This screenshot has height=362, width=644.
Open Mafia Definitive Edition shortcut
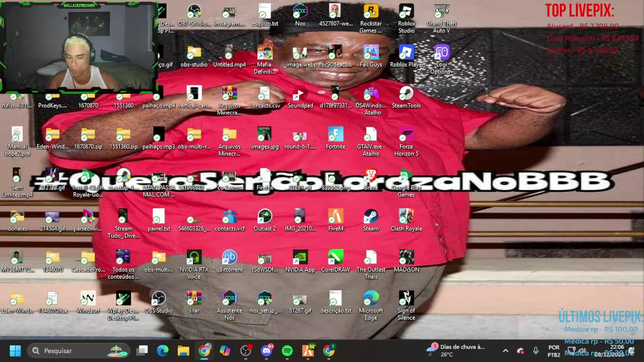[x=265, y=60]
